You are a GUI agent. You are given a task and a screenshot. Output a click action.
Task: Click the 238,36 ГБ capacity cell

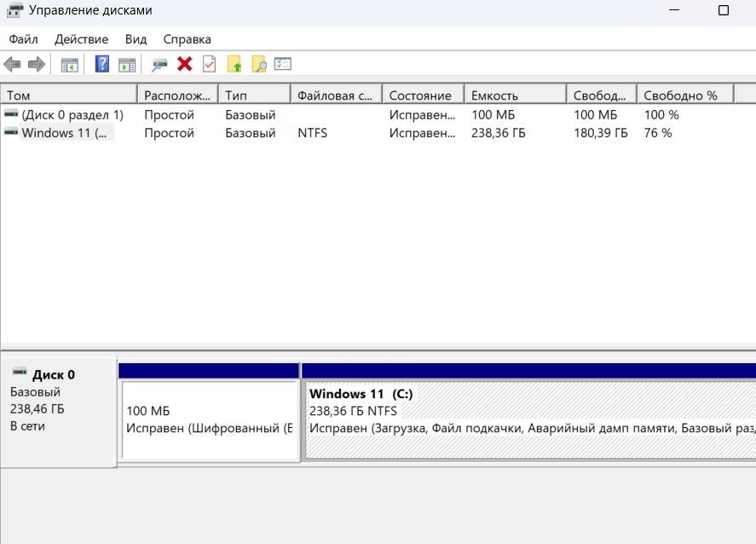pyautogui.click(x=498, y=133)
